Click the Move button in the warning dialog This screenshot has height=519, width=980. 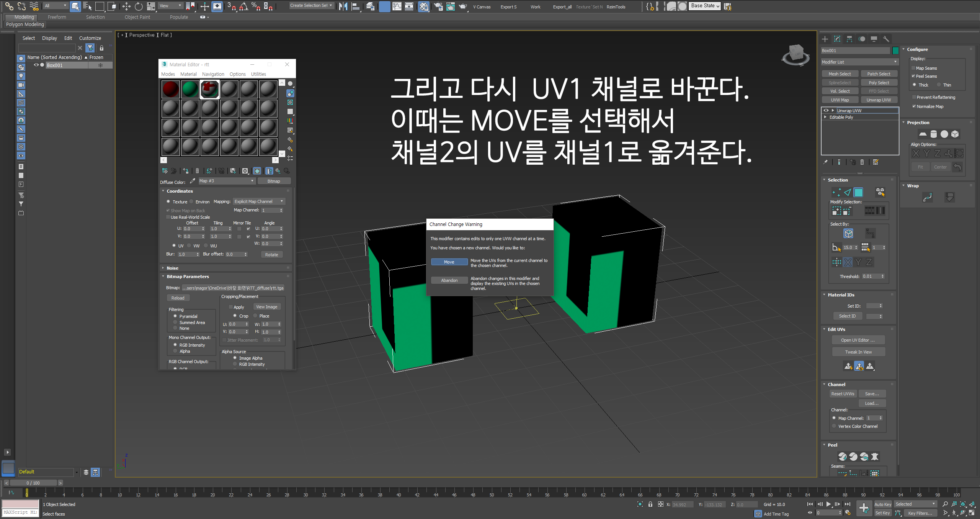[x=449, y=262]
